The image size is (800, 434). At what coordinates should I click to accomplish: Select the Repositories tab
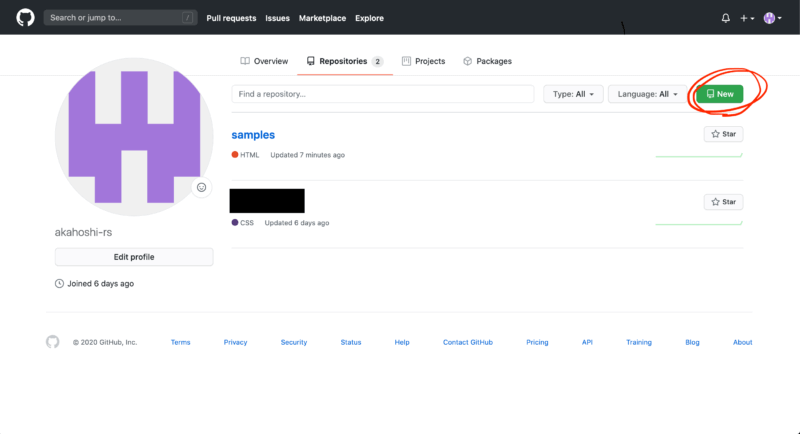[345, 61]
